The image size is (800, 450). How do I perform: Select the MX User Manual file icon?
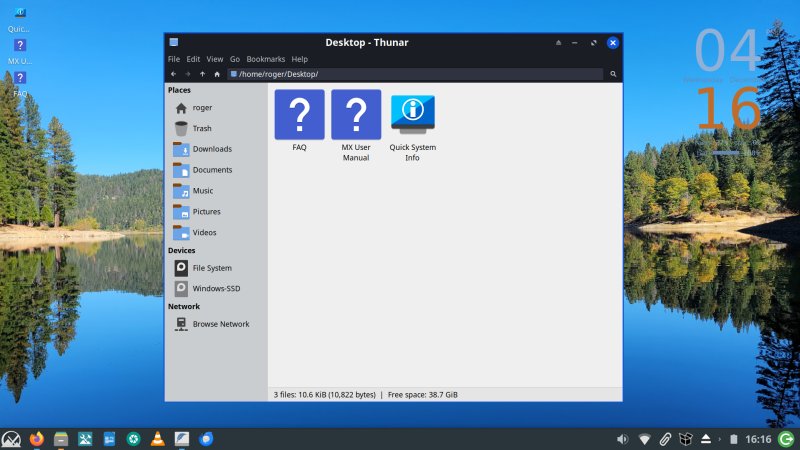coord(356,115)
